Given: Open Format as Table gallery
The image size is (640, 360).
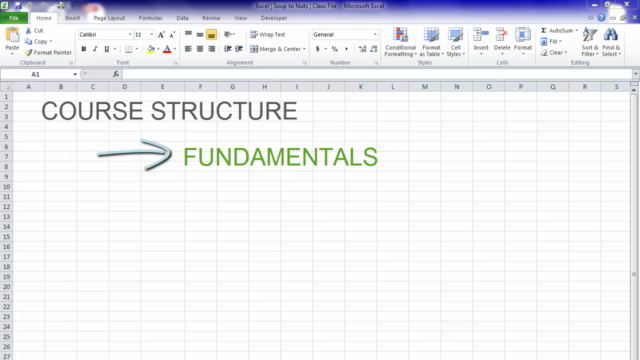Looking at the screenshot, I should (x=431, y=42).
